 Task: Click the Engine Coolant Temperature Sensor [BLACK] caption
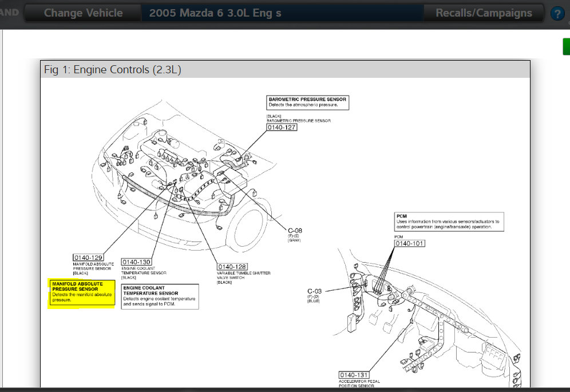click(144, 273)
